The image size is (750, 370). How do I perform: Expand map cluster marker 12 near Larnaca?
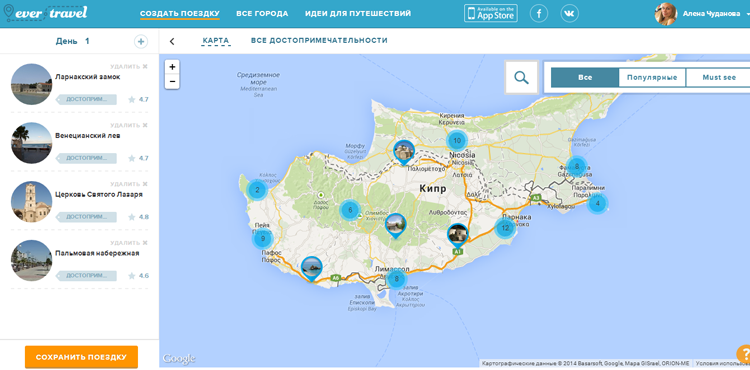point(505,228)
